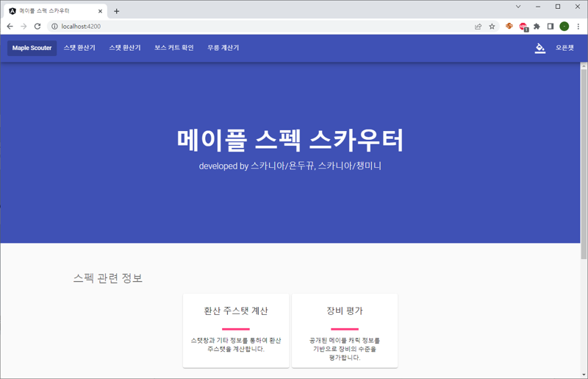Image resolution: width=588 pixels, height=379 pixels.
Task: Click the Angular favicon on the tab
Action: tap(12, 11)
